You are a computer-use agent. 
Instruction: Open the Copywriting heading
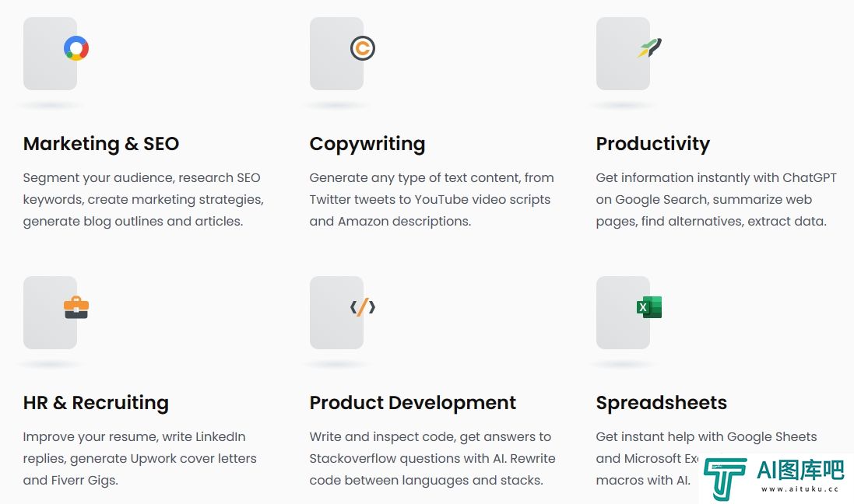point(367,144)
